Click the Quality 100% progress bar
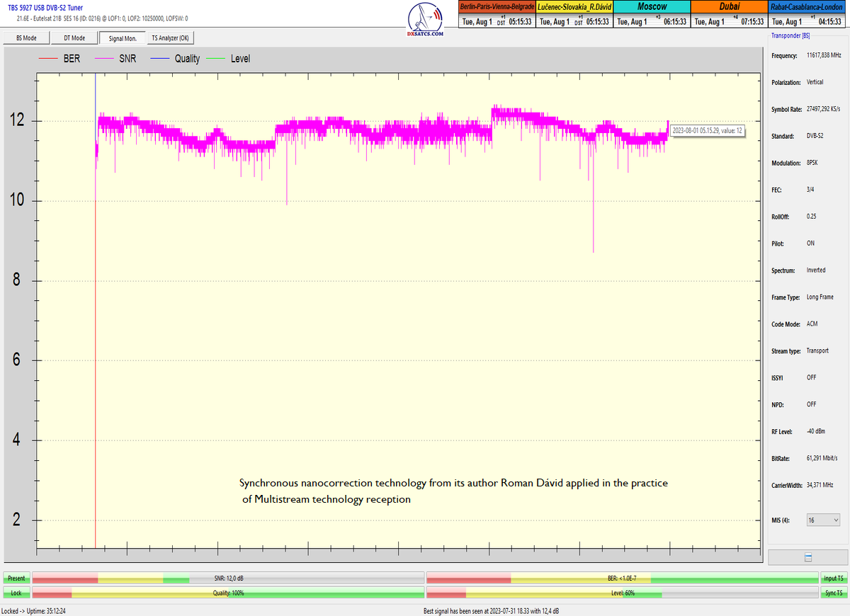 (228, 593)
